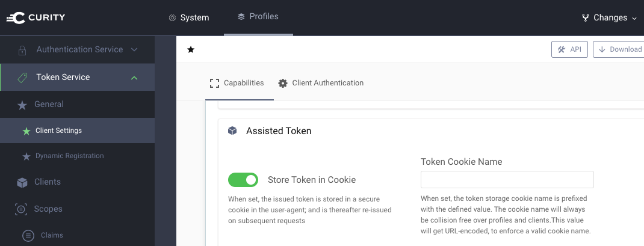Switch to the Profiles menu
Image resolution: width=644 pixels, height=246 pixels.
point(258,17)
